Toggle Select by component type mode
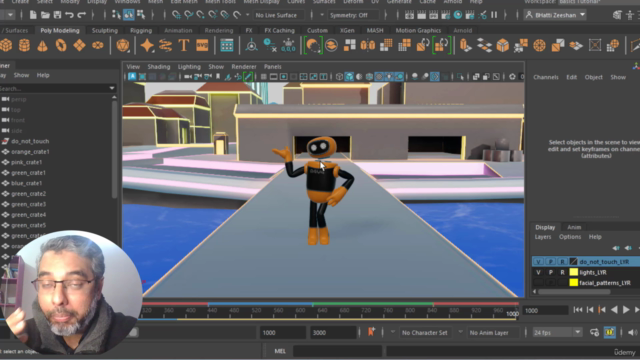Screen dimensions: 640x360 [141, 15]
